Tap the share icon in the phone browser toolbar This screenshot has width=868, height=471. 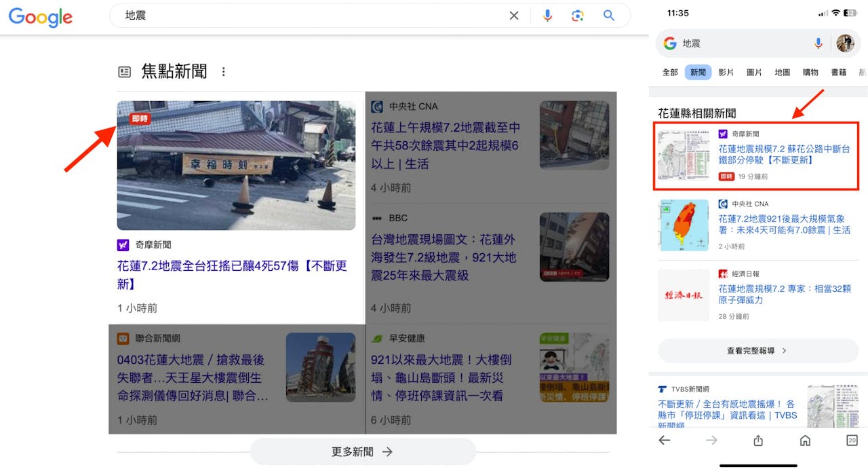(758, 440)
